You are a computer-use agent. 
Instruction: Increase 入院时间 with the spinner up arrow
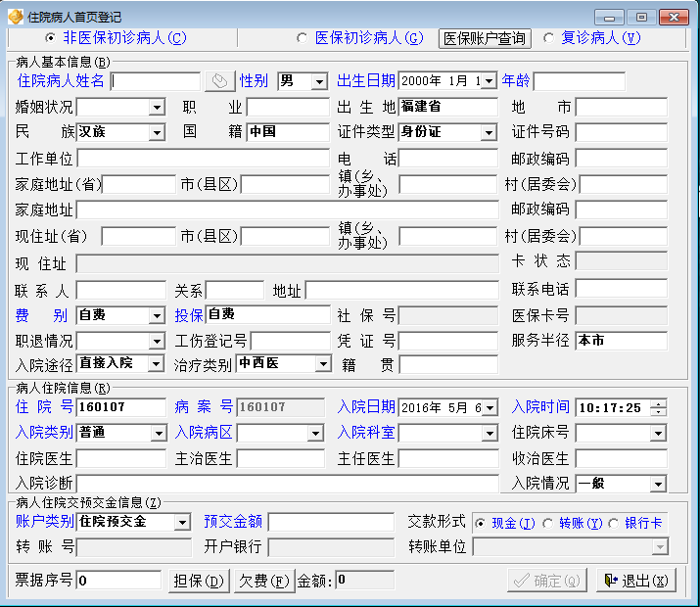[659, 404]
